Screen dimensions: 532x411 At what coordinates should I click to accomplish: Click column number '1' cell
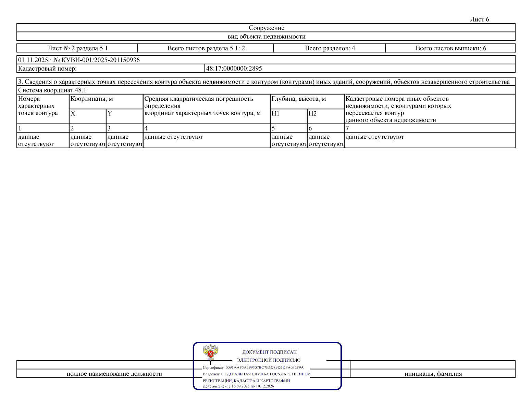pos(43,128)
